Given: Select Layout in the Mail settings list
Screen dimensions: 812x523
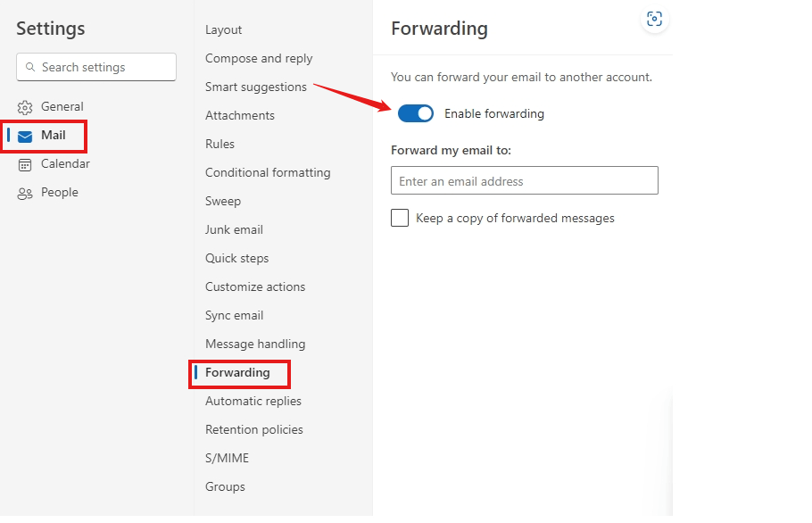Looking at the screenshot, I should (x=222, y=29).
